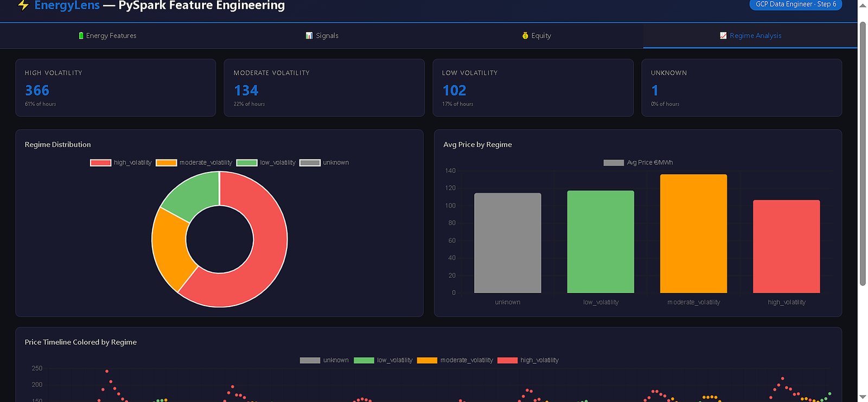Select the Low Volatility value 102
This screenshot has height=402, width=868.
[454, 91]
